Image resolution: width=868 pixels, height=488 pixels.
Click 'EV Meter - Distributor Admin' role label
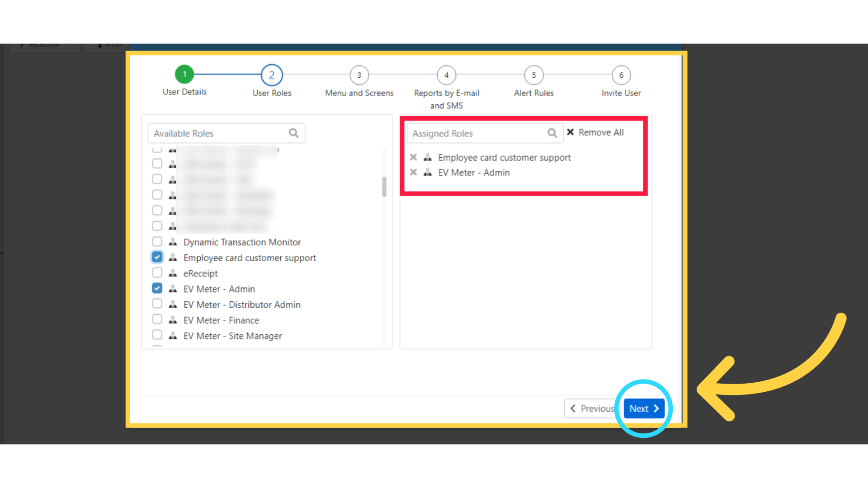coord(242,305)
